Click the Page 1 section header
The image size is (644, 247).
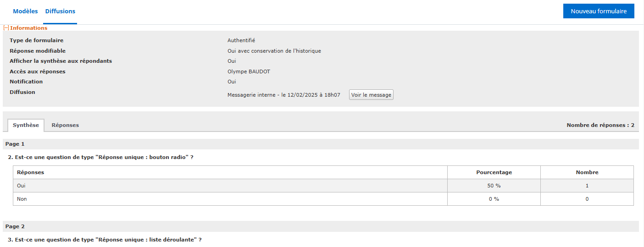point(15,144)
